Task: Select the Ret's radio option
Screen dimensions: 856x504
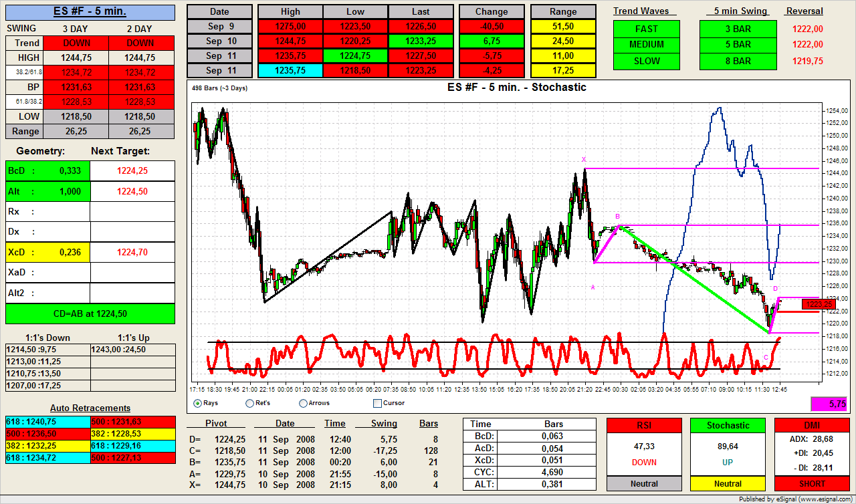Action: click(x=250, y=403)
